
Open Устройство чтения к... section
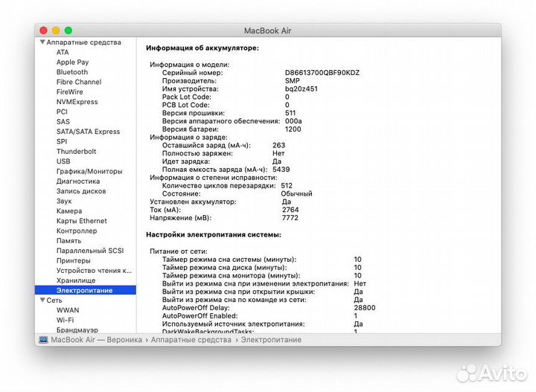click(94, 271)
